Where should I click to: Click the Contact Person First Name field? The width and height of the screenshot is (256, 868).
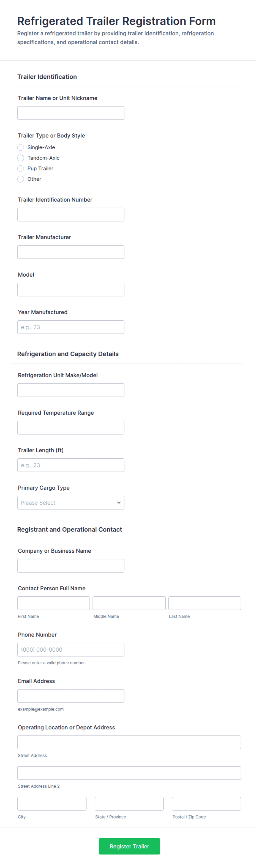(54, 603)
